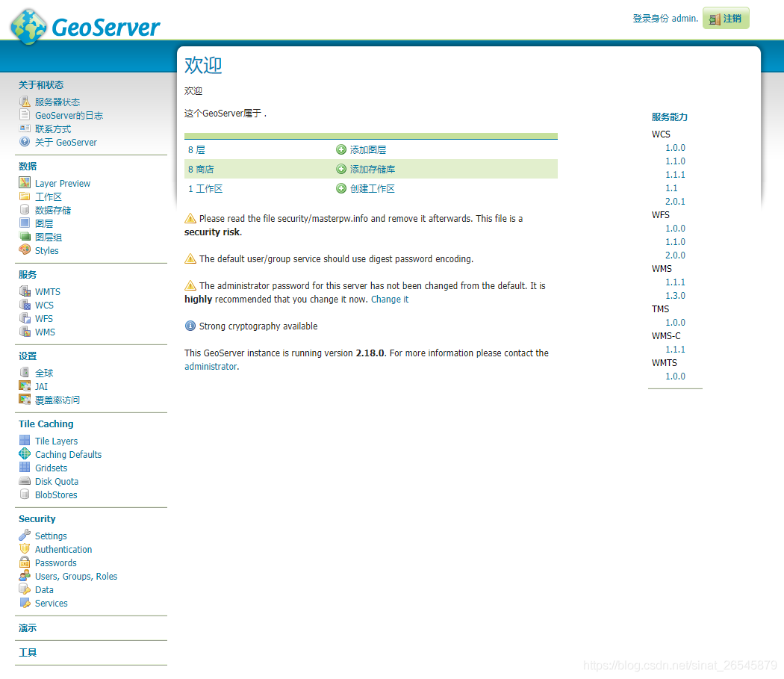Click the Security Settings wrench icon

click(x=25, y=535)
